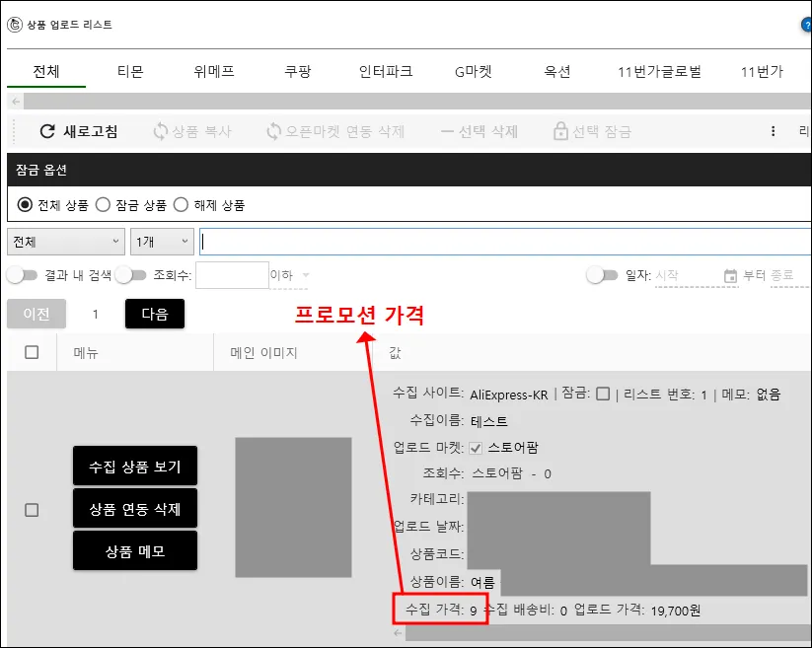Click the 조회수 value input field
812x648 pixels.
point(232,275)
